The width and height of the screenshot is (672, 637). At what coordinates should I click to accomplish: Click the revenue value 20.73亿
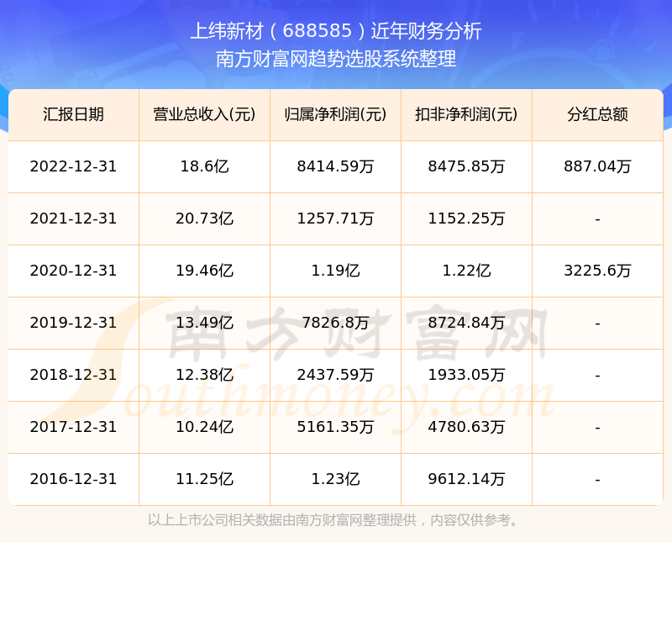204,218
